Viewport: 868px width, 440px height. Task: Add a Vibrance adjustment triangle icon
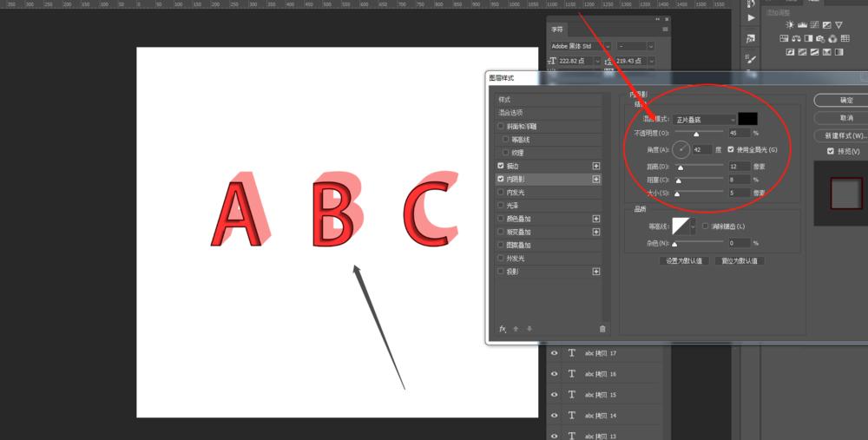pos(838,25)
